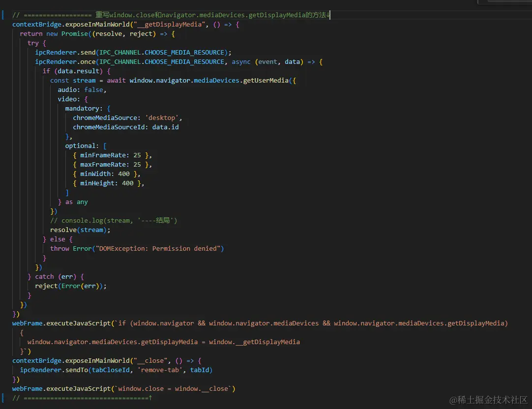Click the reject(Error(err)); line

tap(71, 286)
